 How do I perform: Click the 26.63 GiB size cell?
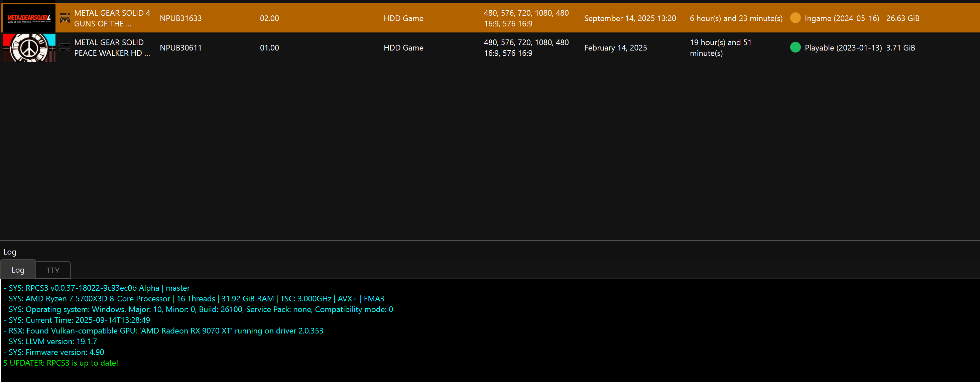pyautogui.click(x=903, y=18)
